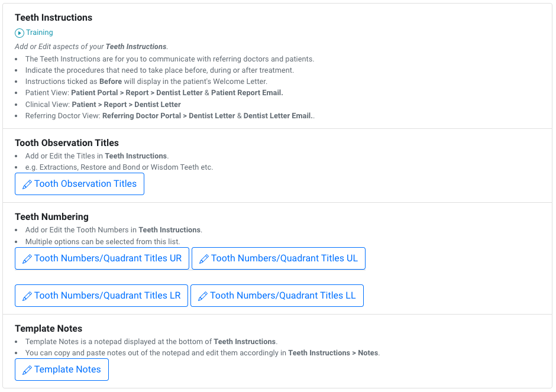Click the Tooth Observation Titles section heading
The width and height of the screenshot is (556, 392).
point(66,143)
